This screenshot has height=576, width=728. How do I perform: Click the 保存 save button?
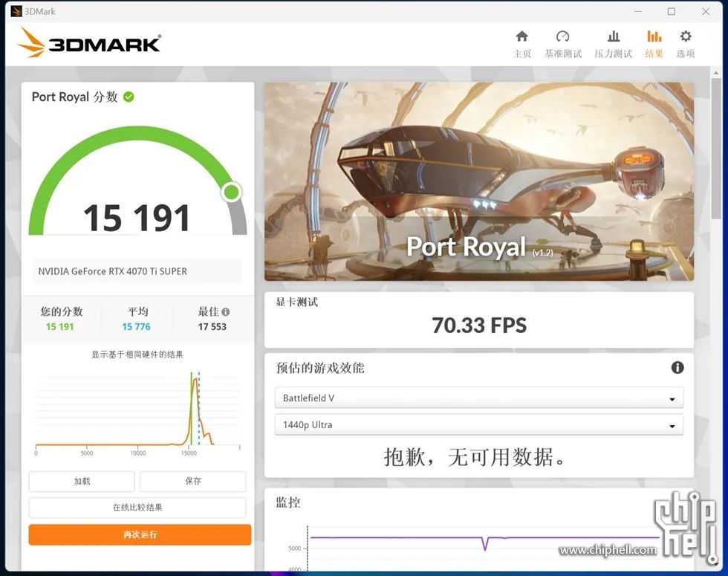[193, 482]
